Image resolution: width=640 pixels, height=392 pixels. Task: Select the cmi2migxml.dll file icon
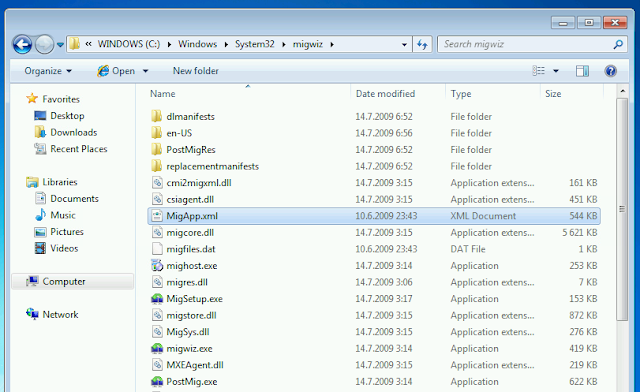(157, 183)
